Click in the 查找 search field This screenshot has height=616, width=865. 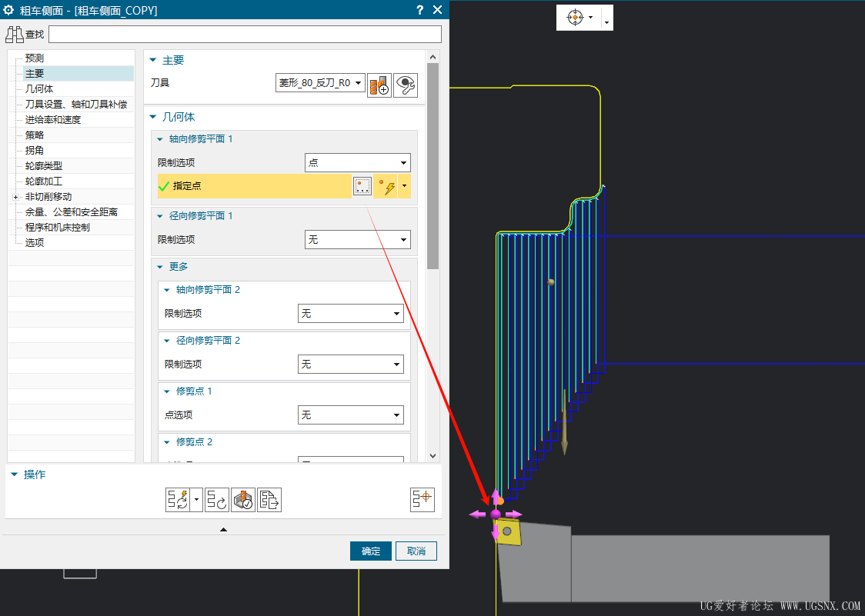point(245,34)
